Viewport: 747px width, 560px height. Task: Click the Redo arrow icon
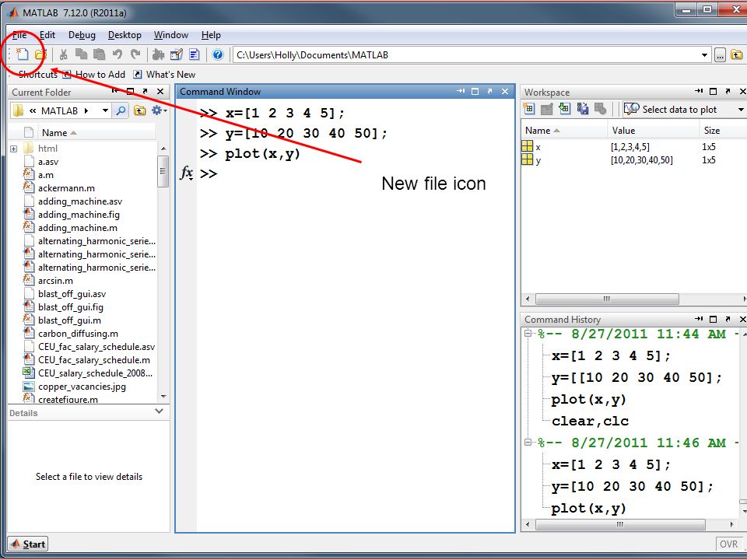(135, 54)
